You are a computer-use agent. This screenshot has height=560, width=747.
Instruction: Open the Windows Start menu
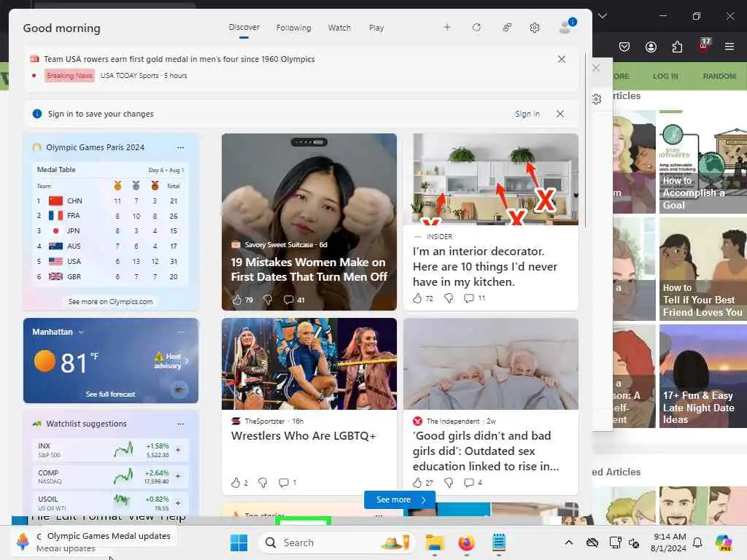click(239, 542)
